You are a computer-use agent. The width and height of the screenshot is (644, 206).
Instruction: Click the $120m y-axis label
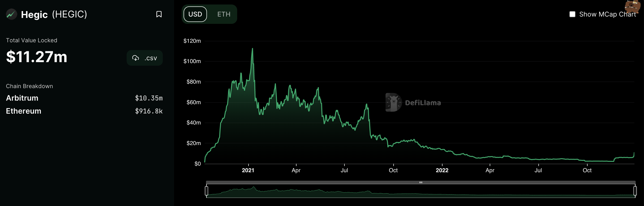pyautogui.click(x=192, y=41)
